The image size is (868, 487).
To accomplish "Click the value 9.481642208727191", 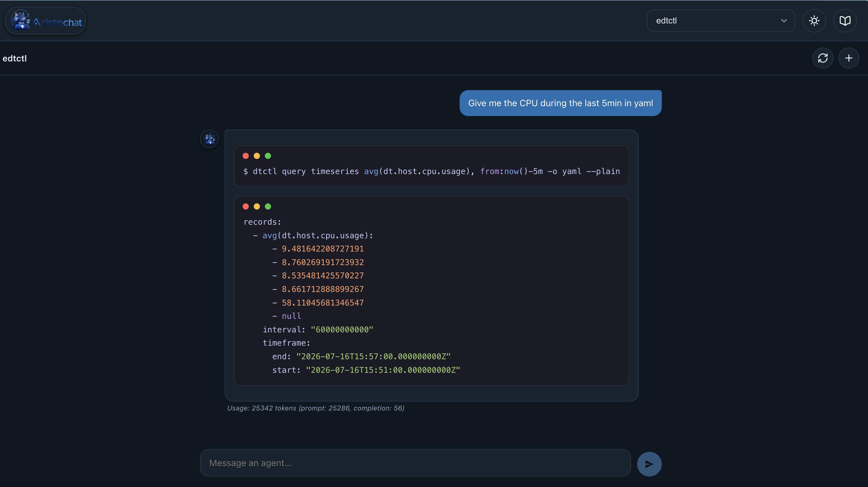I will (x=323, y=249).
